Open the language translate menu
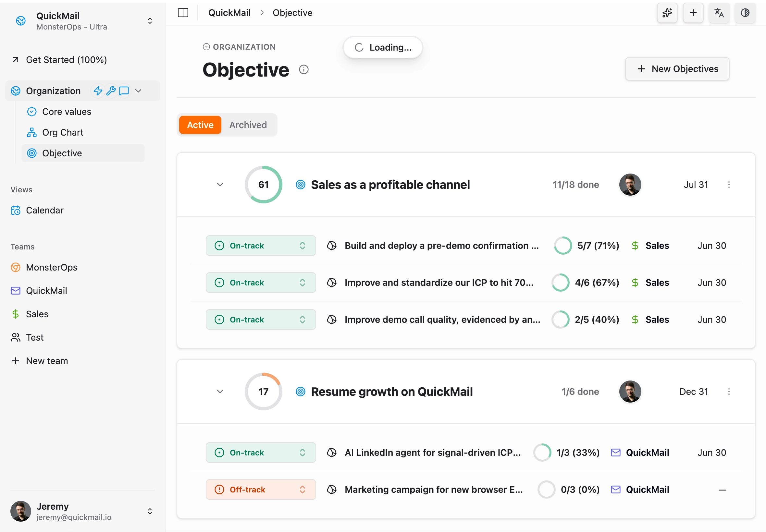Viewport: 766px width, 532px height. [x=719, y=13]
